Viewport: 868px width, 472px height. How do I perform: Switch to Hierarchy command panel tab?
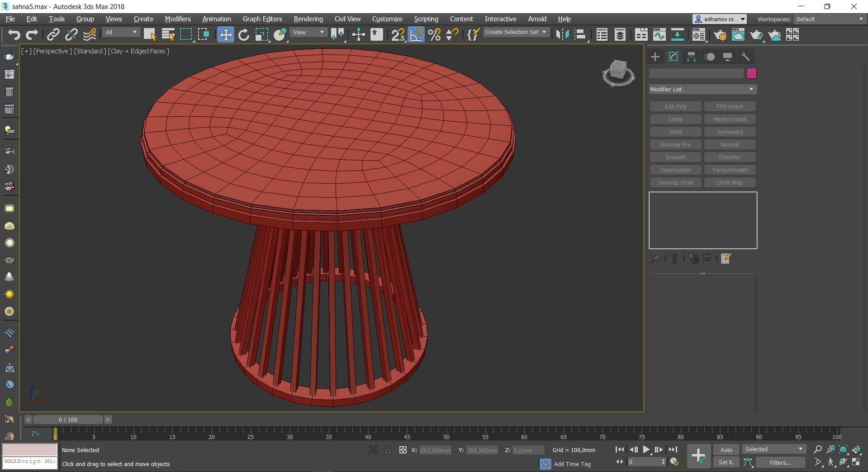tap(691, 57)
